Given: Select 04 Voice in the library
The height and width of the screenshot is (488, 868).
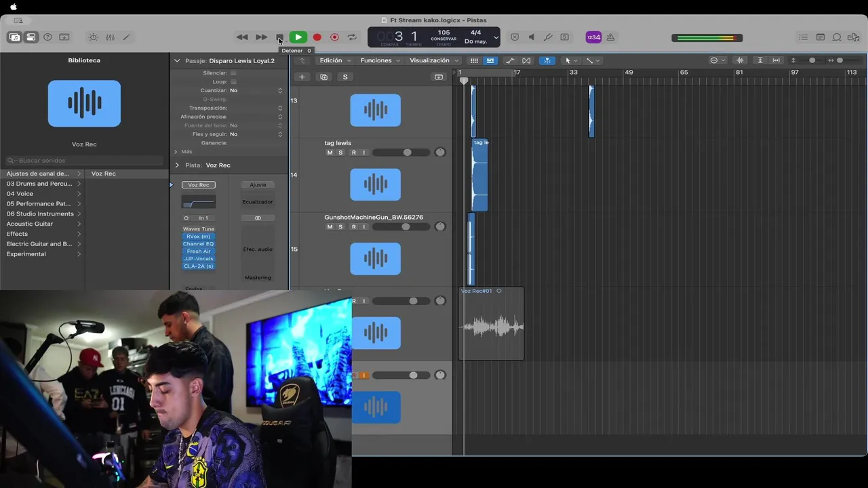Looking at the screenshot, I should (x=43, y=194).
